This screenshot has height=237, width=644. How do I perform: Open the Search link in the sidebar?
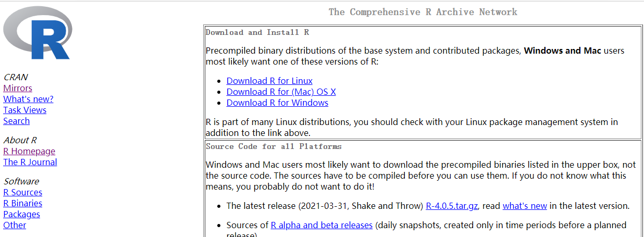16,121
